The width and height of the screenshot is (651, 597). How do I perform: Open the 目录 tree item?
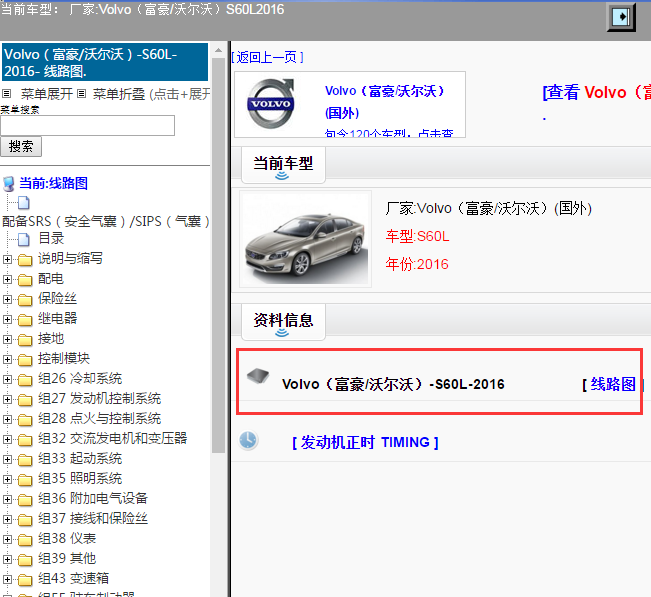pos(51,239)
